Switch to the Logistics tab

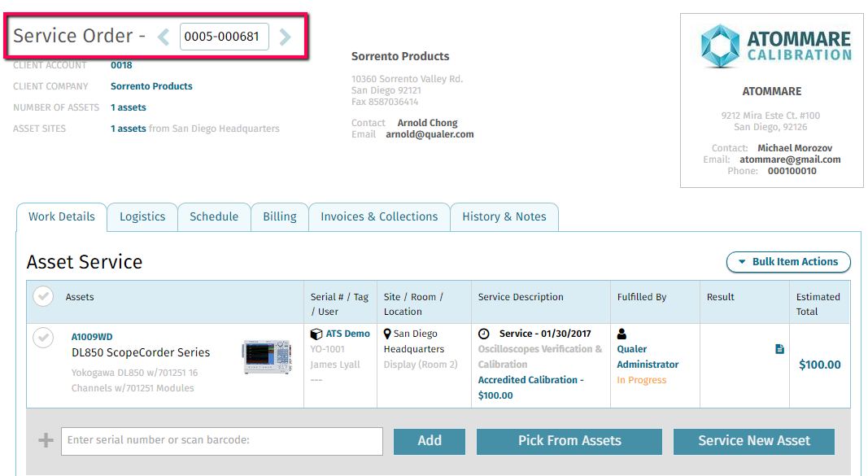(142, 217)
